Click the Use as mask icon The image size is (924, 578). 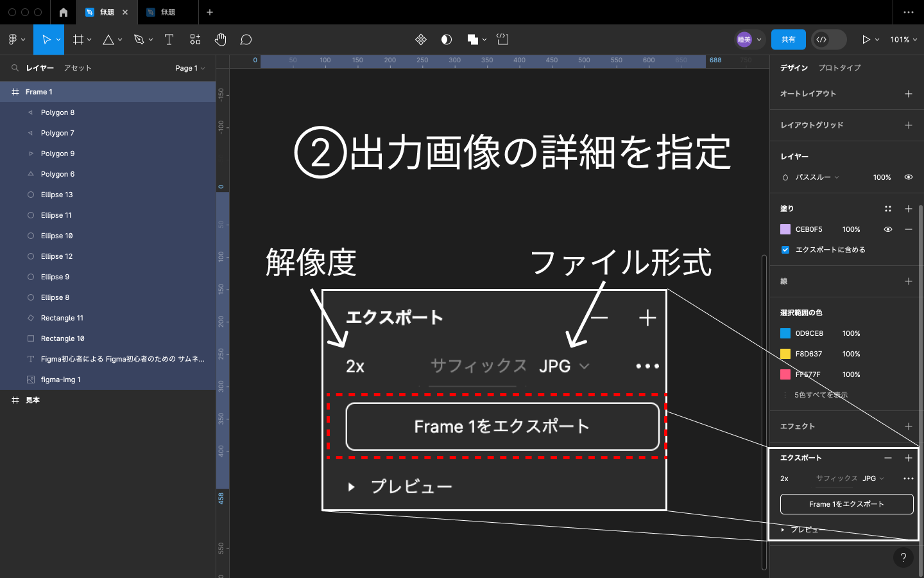447,40
